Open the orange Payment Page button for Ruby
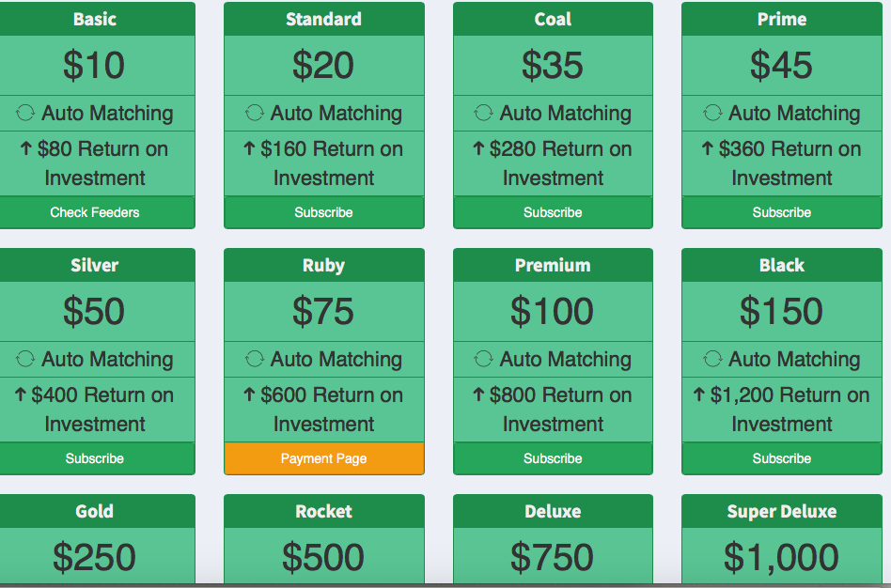The image size is (891, 588). pos(324,458)
